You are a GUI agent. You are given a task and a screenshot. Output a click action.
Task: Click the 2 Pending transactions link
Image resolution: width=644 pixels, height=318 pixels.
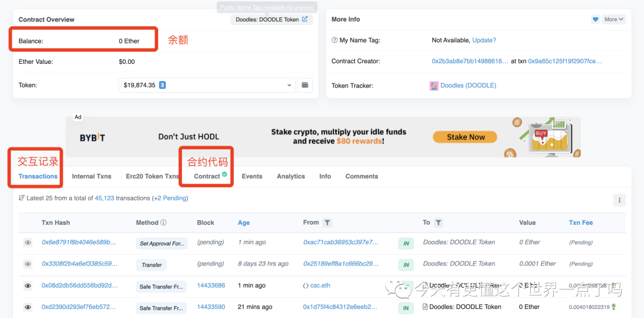click(172, 198)
